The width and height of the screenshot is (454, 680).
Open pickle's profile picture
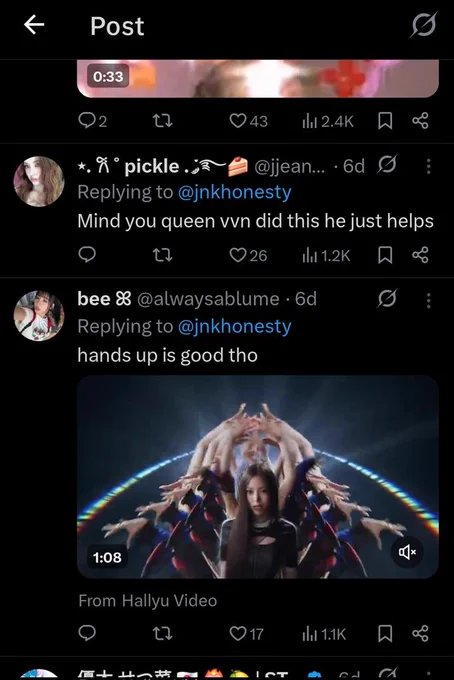(x=39, y=181)
